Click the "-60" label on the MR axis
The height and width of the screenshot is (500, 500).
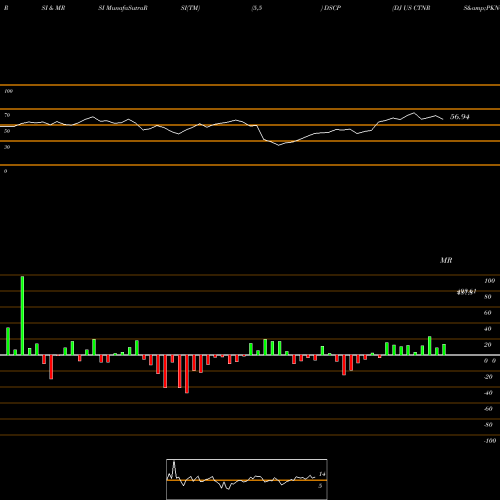point(488,409)
